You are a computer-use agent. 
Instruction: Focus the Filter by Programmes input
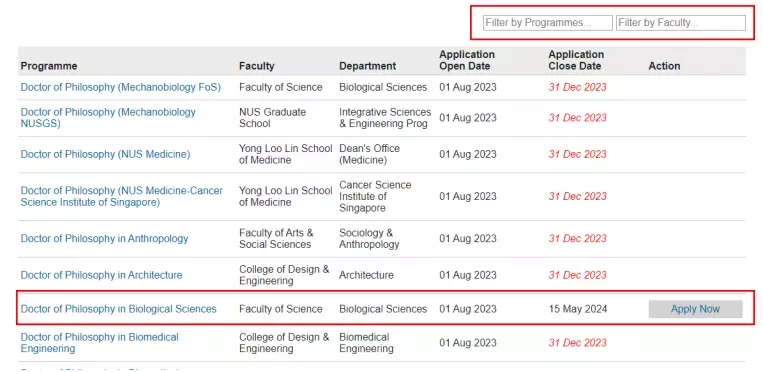pyautogui.click(x=547, y=23)
